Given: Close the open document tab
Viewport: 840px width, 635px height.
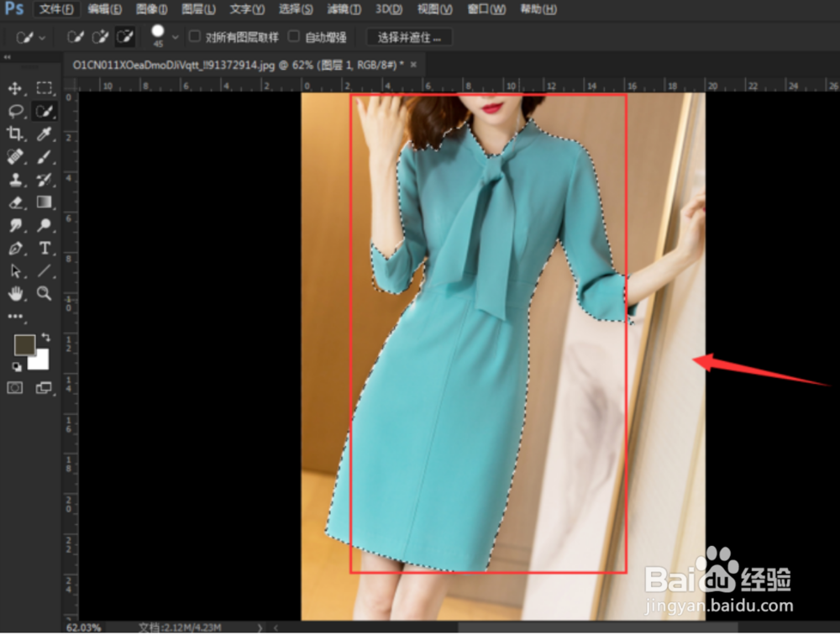Looking at the screenshot, I should 413,65.
